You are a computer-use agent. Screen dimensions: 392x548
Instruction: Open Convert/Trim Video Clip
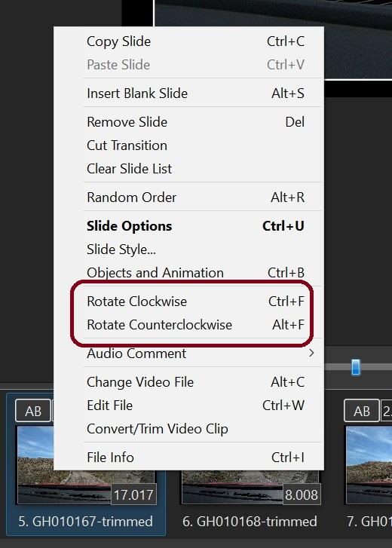[188, 429]
